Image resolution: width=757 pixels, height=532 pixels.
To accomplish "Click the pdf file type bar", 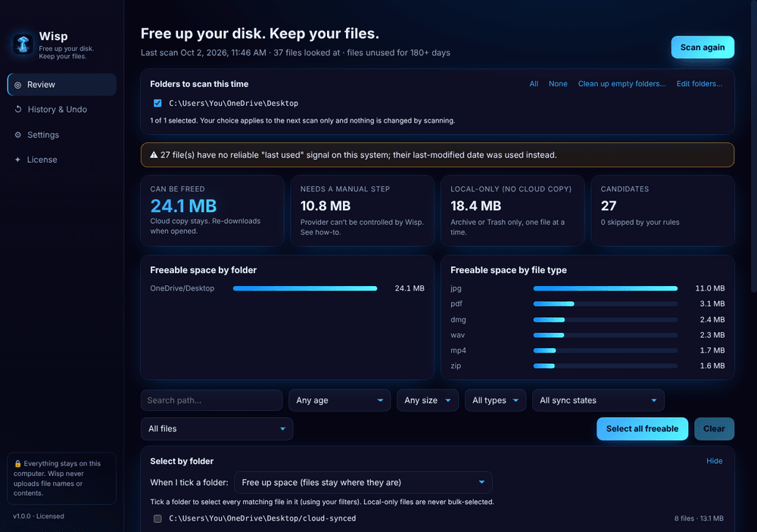I will tap(606, 303).
